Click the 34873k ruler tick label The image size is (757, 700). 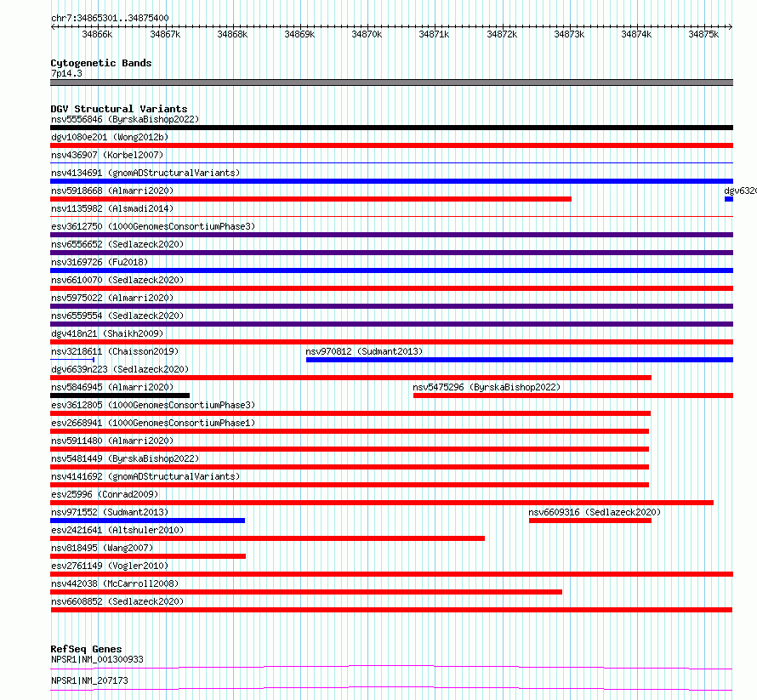click(569, 34)
